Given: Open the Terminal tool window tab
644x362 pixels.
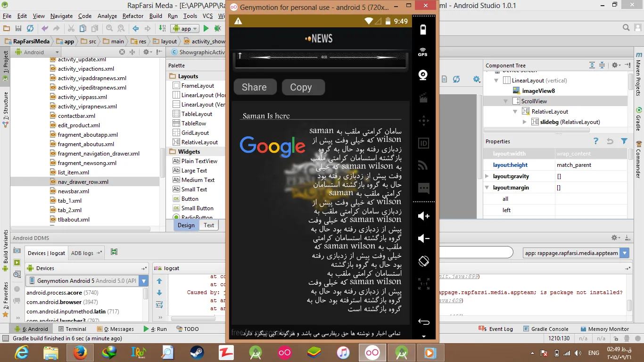Looking at the screenshot, I should pyautogui.click(x=72, y=329).
